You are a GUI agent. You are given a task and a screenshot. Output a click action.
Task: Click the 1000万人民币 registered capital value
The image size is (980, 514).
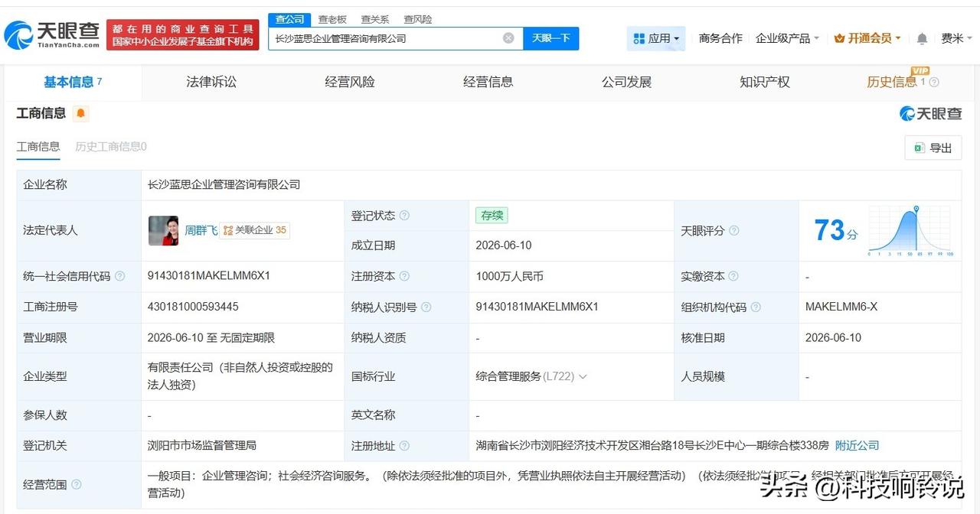click(x=509, y=276)
